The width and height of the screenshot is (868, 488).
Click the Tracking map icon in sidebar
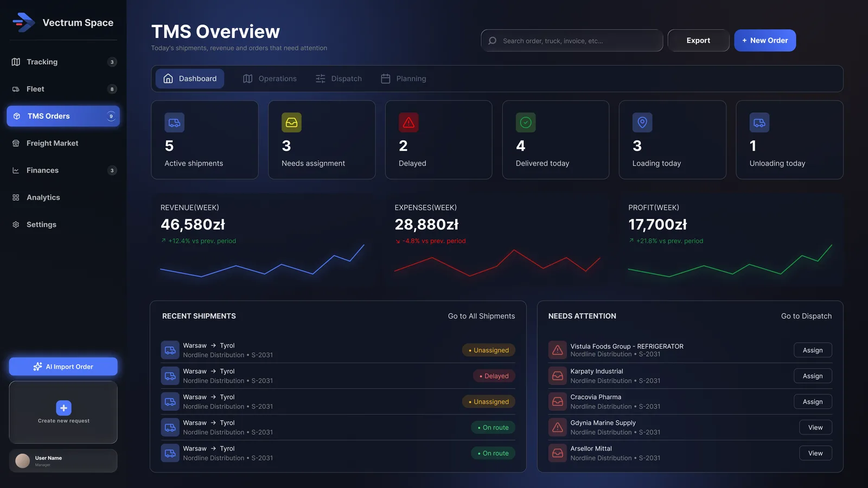click(16, 62)
